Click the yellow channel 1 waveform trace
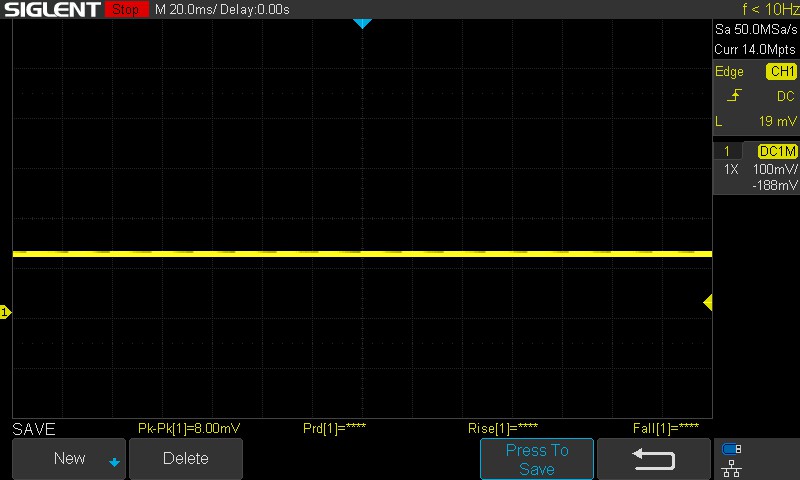Viewport: 800px width, 480px height. pos(362,254)
